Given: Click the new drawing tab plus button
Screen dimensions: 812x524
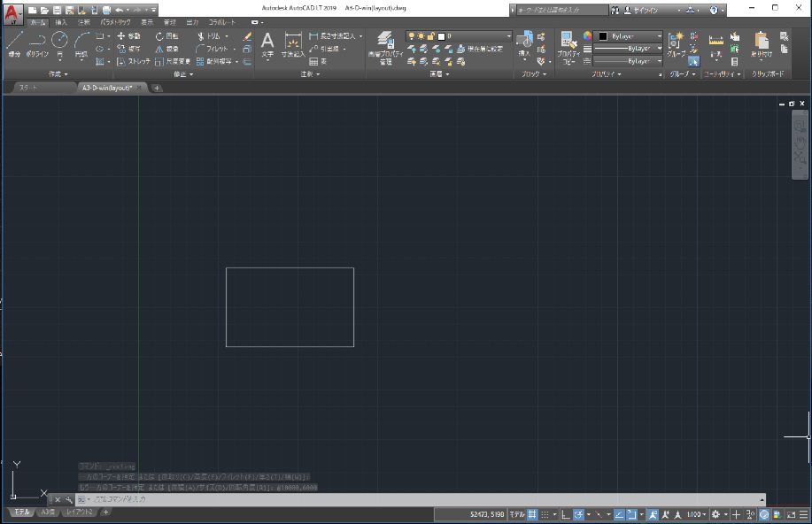Looking at the screenshot, I should (x=157, y=88).
